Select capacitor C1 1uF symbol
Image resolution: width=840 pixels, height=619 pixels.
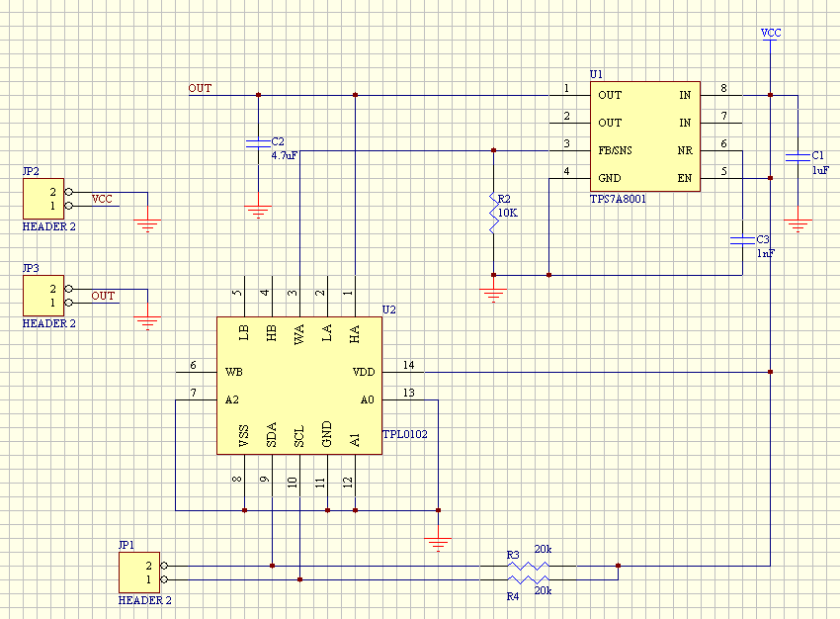click(x=798, y=157)
